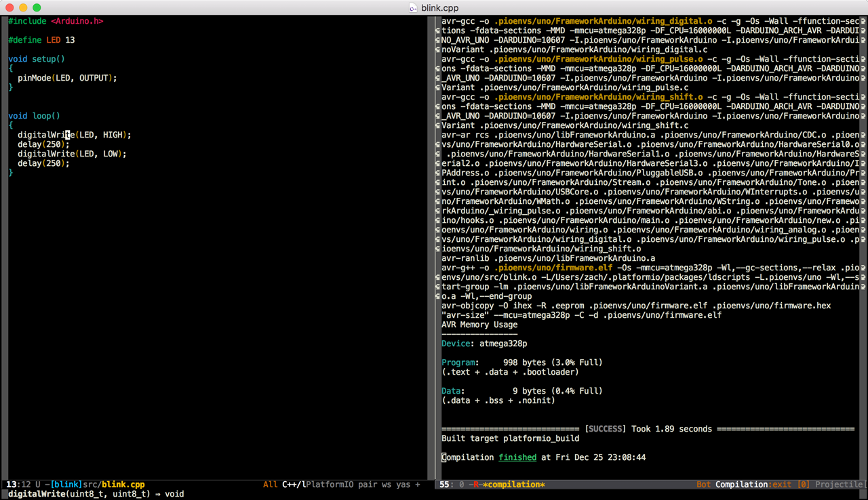Click the green full-screen window button
This screenshot has height=500, width=868.
pos(37,7)
